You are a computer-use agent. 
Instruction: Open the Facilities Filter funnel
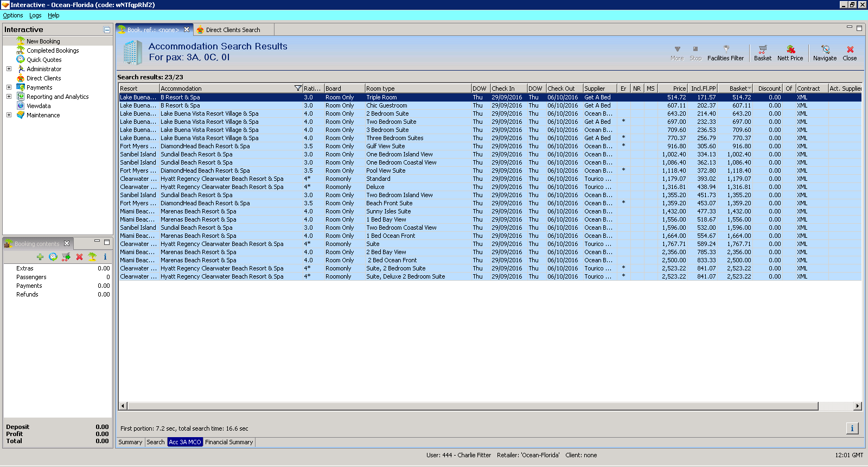click(x=725, y=53)
